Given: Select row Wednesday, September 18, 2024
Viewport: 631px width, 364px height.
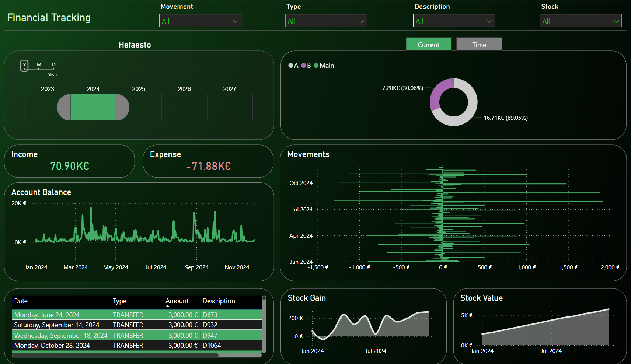Looking at the screenshot, I should pos(137,335).
